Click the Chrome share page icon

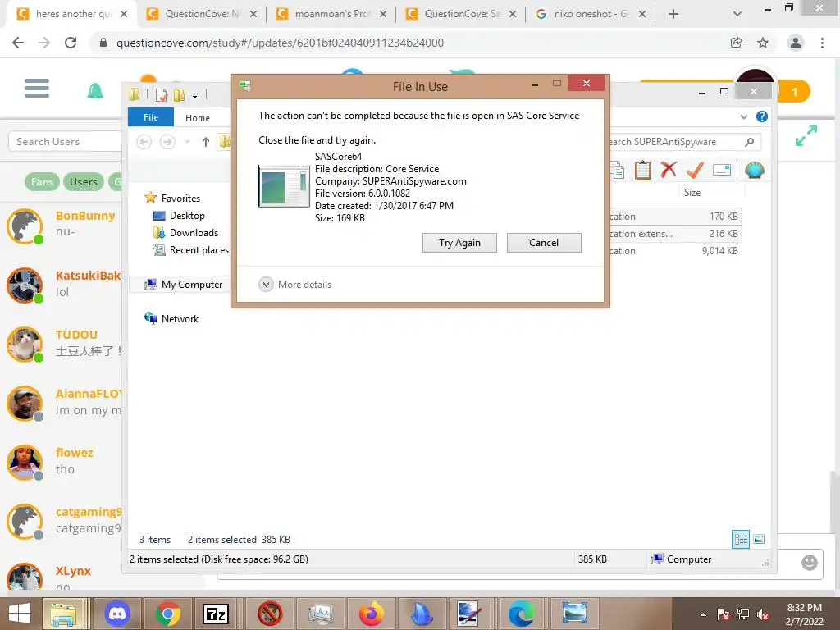(x=737, y=43)
